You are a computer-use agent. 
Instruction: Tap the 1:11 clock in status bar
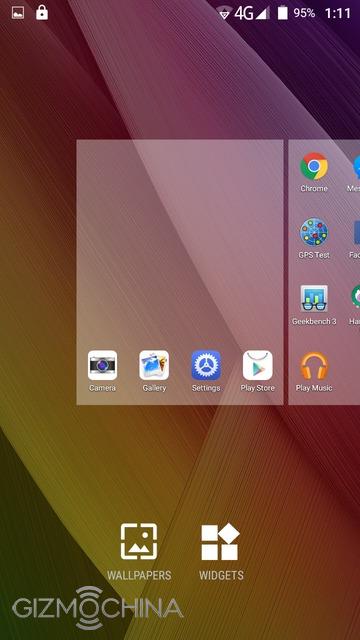[x=338, y=13]
